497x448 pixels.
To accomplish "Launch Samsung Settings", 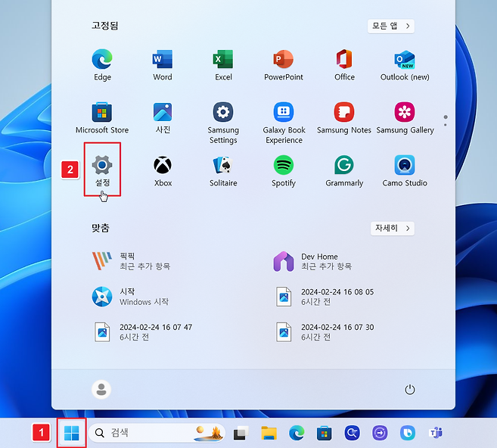I will click(x=223, y=123).
